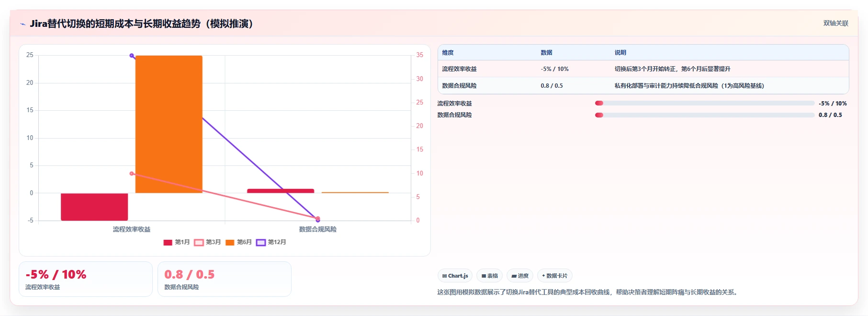Click the 双轴关联 label
The image size is (868, 316).
(x=835, y=23)
